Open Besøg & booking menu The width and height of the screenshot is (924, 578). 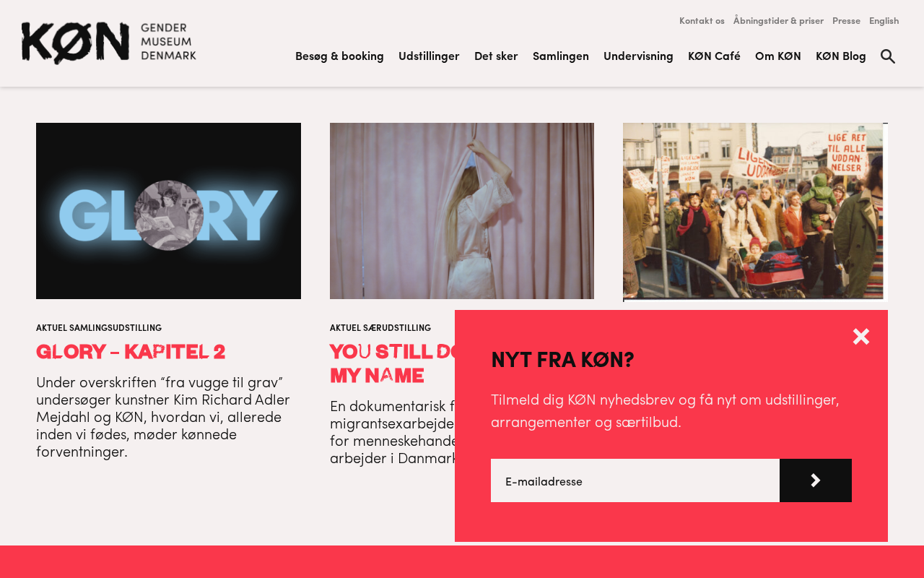[339, 56]
